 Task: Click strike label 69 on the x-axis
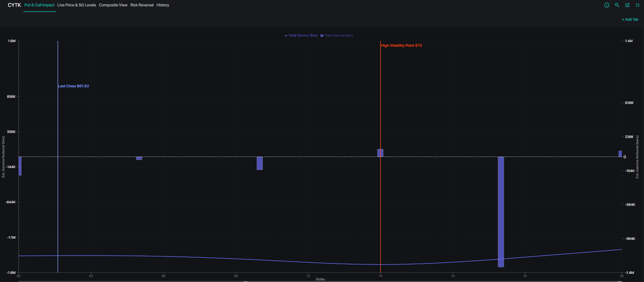click(236, 276)
